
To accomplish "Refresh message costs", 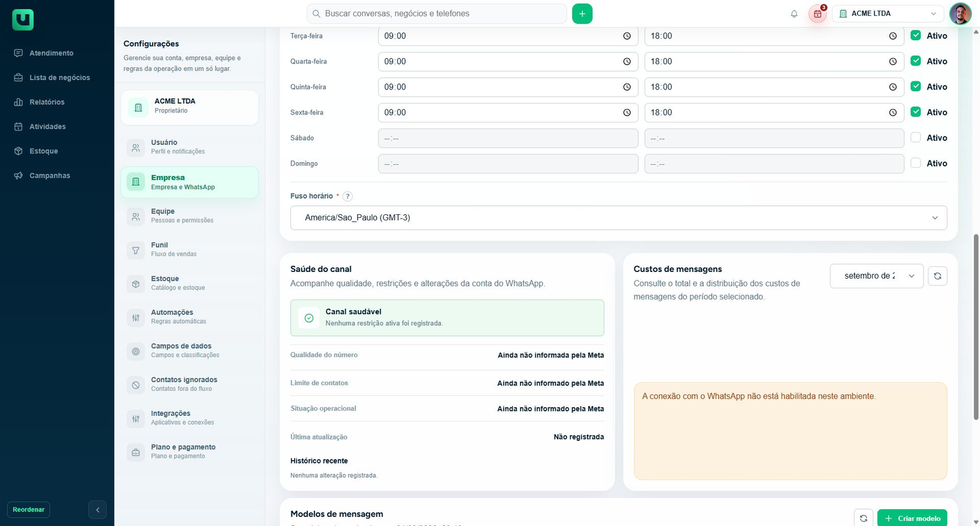I will (937, 276).
